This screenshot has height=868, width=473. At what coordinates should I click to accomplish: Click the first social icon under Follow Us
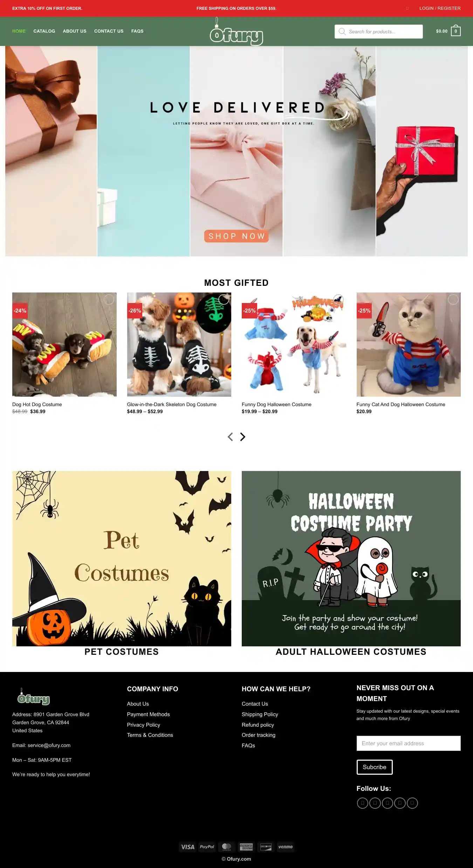point(362,803)
